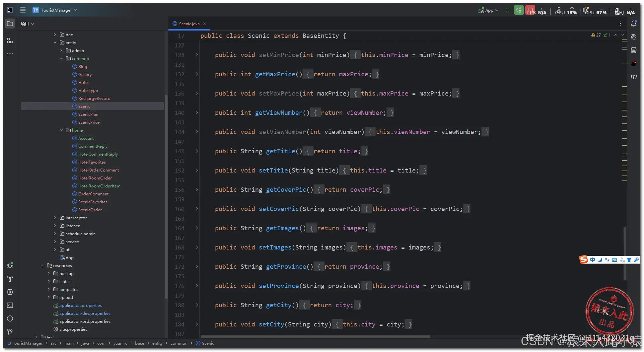Show more tool windows via ellipsis
644x352 pixels.
[10, 53]
